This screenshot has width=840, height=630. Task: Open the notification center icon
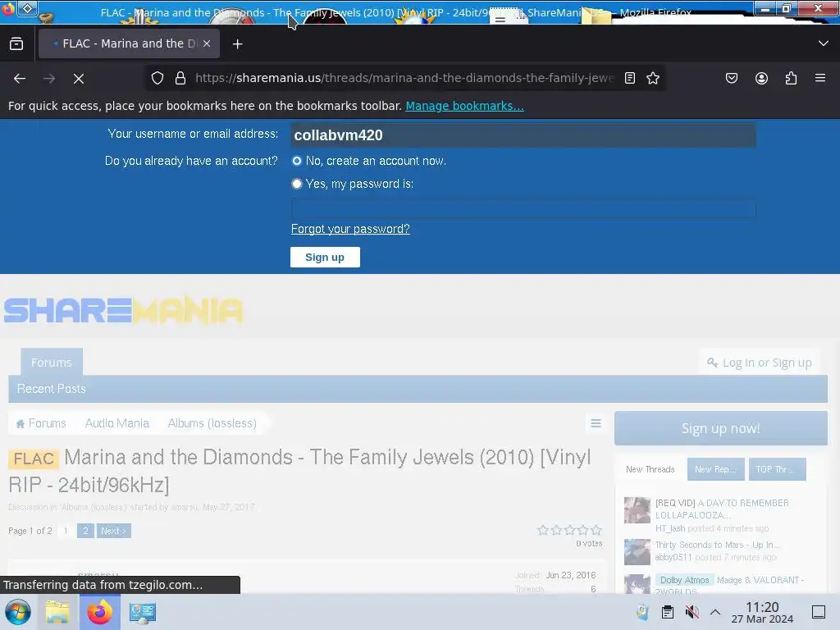point(819,612)
